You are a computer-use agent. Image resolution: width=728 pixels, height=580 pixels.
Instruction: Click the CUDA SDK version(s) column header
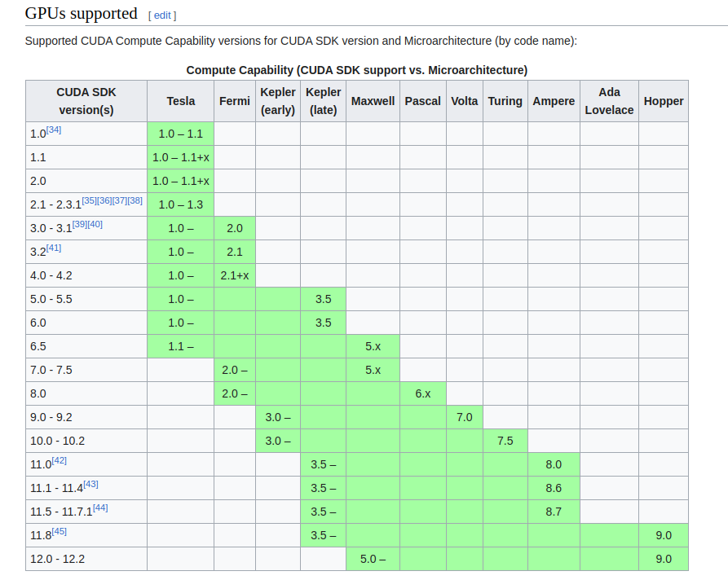pos(86,101)
